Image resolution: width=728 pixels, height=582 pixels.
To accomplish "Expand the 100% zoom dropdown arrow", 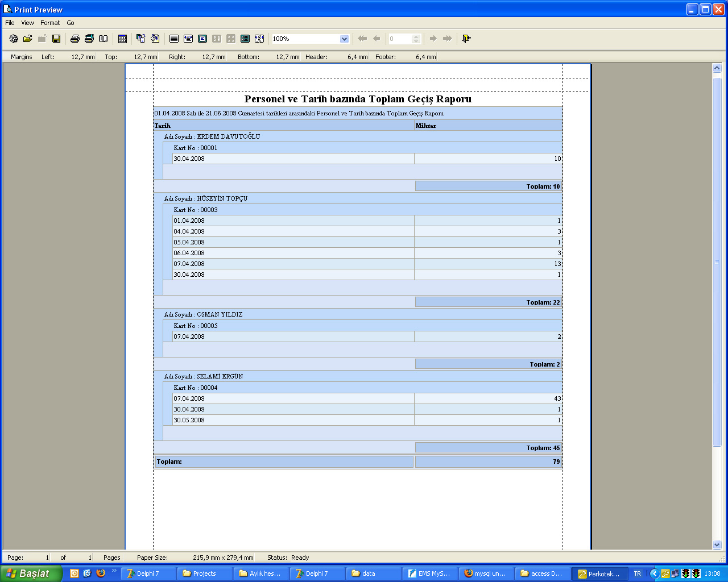I will tap(344, 39).
